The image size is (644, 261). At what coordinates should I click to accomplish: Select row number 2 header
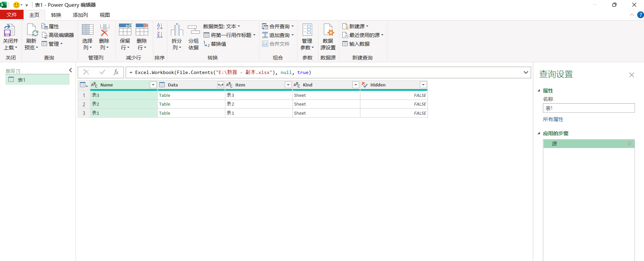pos(84,104)
